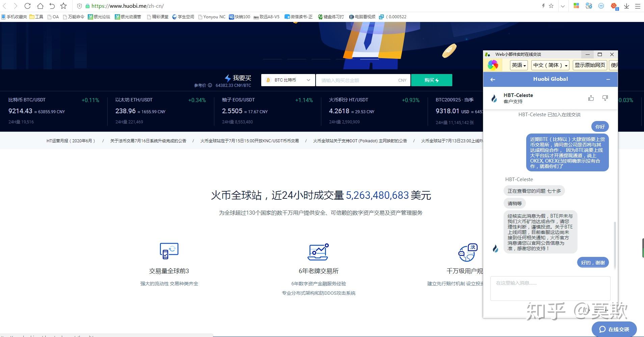The image size is (644, 337).
Task: Open the DOT (Polkadot) 主网映射 announcement
Action: (x=360, y=141)
